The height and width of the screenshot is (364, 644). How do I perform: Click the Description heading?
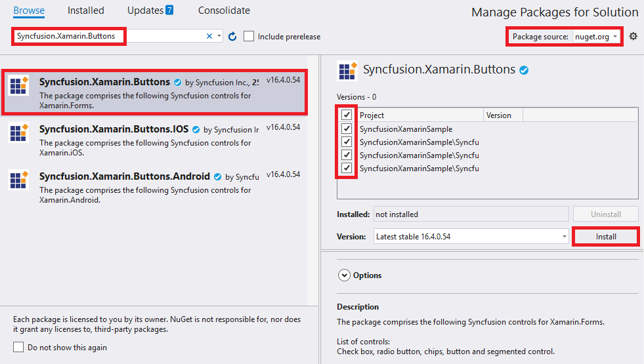click(x=358, y=306)
